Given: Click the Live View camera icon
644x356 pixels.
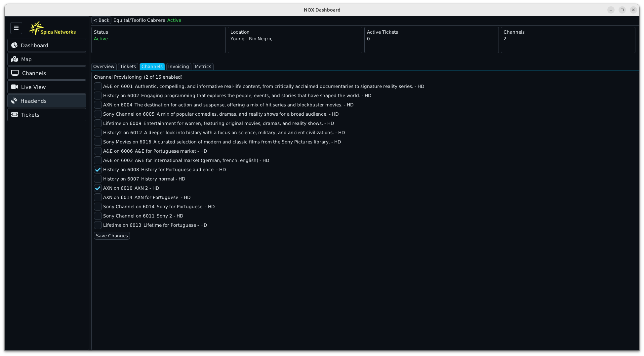Looking at the screenshot, I should [15, 87].
